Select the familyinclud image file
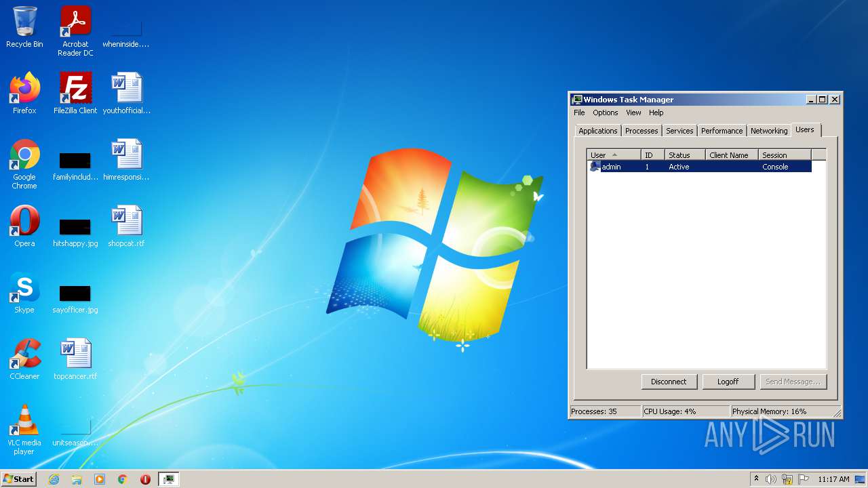Screen dimensions: 868x488 point(75,166)
